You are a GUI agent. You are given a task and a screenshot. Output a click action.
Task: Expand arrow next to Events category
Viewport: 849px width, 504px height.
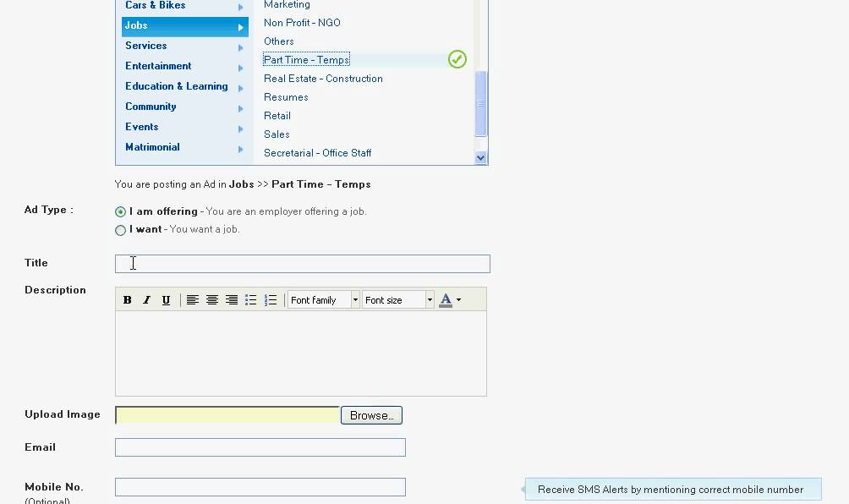point(241,129)
